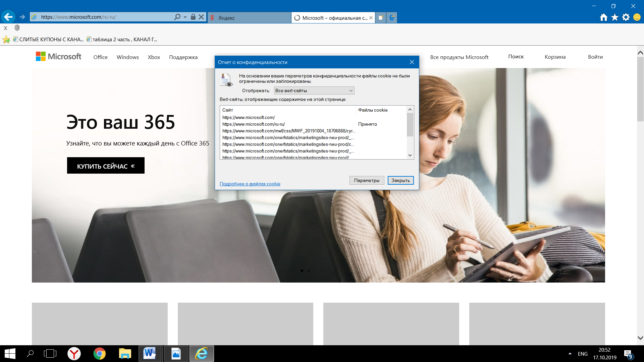
Task: Select the second carousel dot indicator
Action: tap(309, 270)
